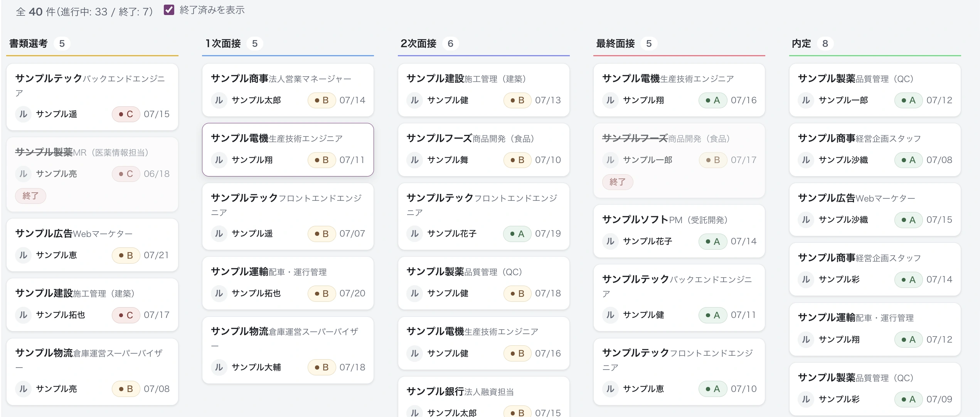Viewport: 980px width, 417px height.
Task: Click the name サンプル沙織 on サンプル商事 card
Action: 843,160
